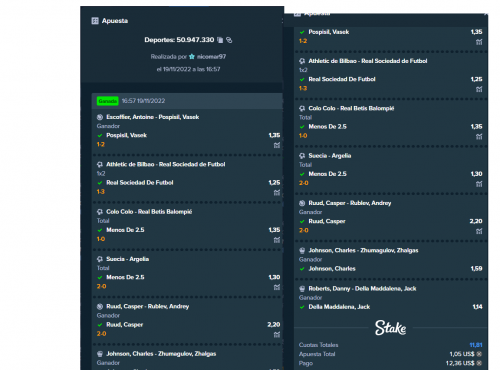This screenshot has height=370, width=500.
Task: Click soccer icon beside Colo Colo match, left panel
Action: [100, 212]
